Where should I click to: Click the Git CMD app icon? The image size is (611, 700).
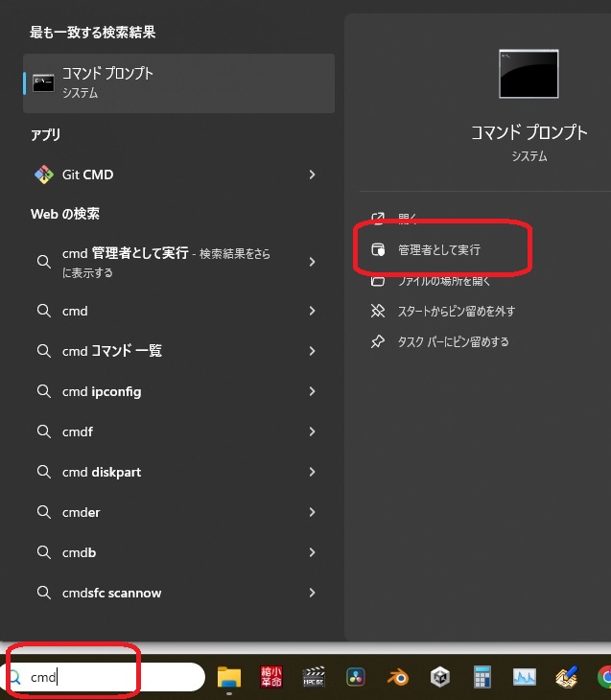coord(44,175)
